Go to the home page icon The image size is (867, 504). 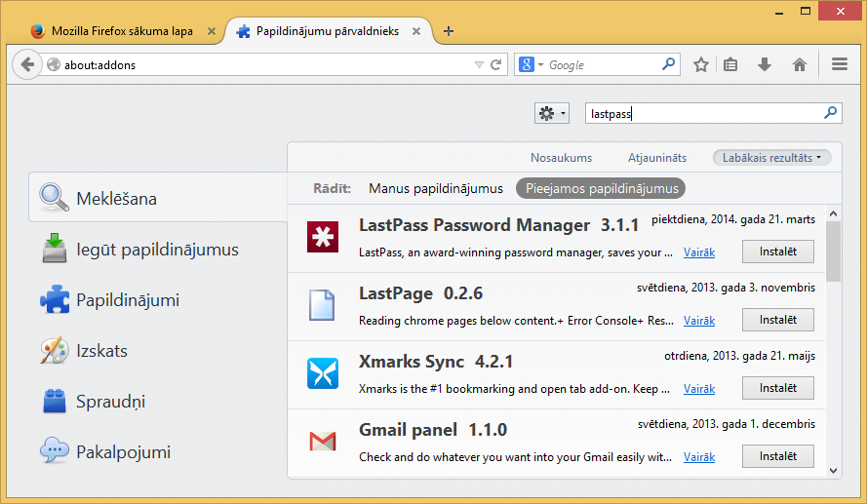coord(800,64)
